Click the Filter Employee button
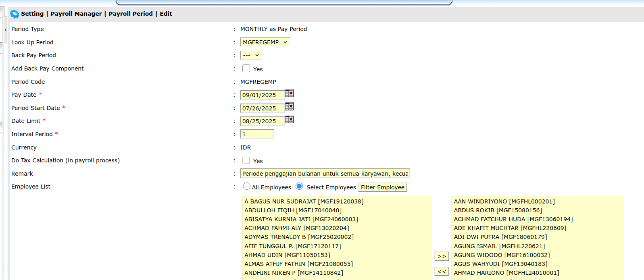644x280 pixels. [382, 187]
